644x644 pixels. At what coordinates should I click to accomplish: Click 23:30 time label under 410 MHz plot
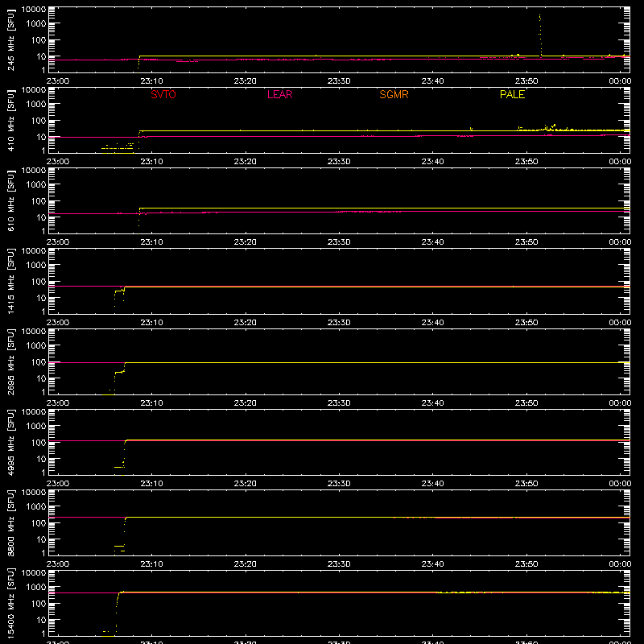339,162
